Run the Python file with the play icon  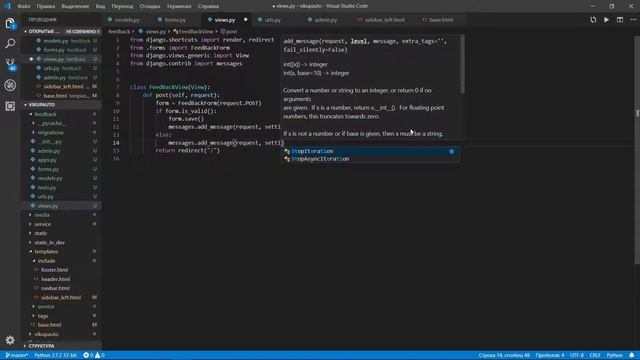coord(607,20)
